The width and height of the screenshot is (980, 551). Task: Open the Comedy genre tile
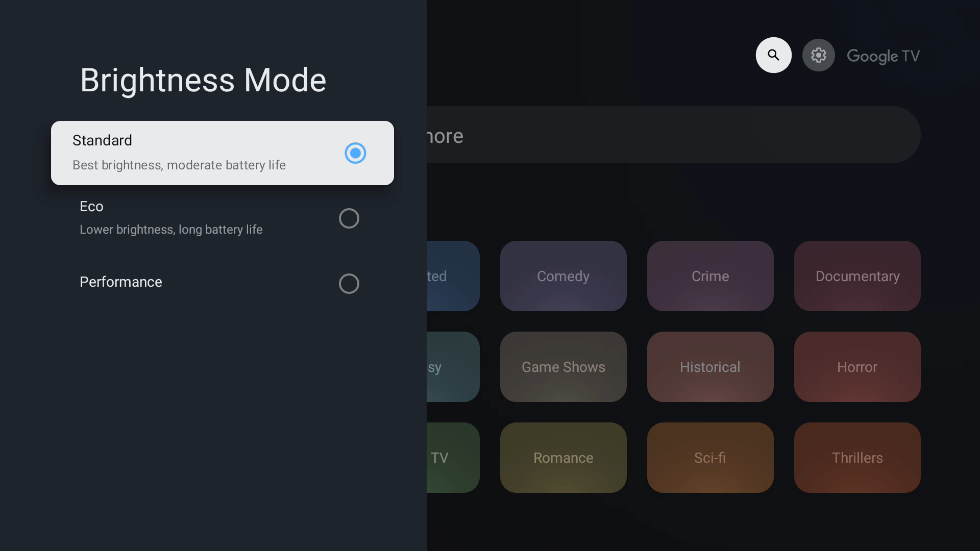click(x=563, y=276)
